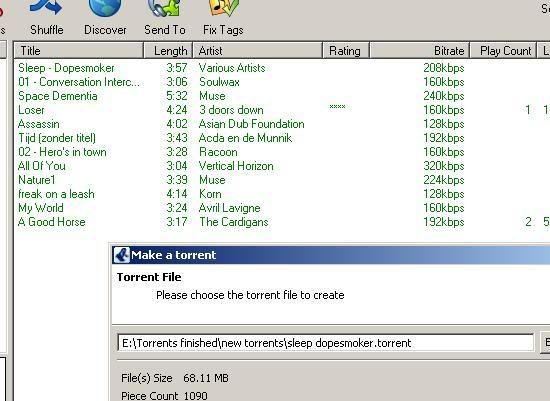Image resolution: width=550 pixels, height=401 pixels.
Task: Click the Shuffle toolbar icon
Action: click(46, 7)
